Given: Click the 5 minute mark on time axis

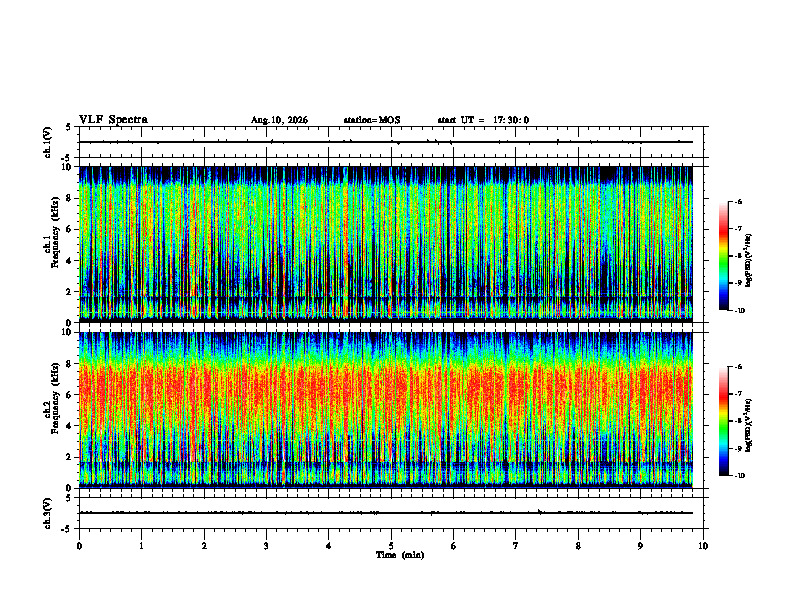Looking at the screenshot, I should (x=391, y=546).
